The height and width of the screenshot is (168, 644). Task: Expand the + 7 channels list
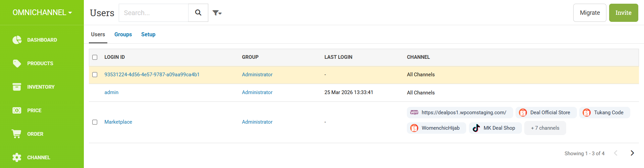[x=545, y=128]
